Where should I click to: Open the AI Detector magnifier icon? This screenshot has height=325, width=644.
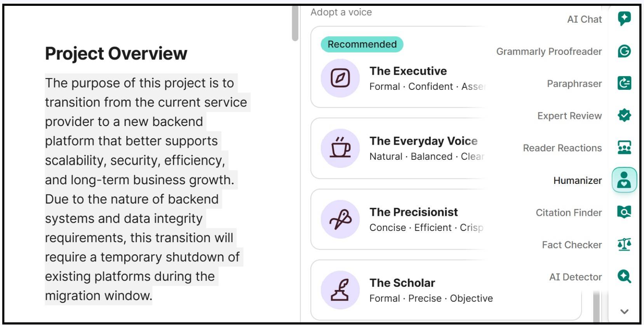coord(624,277)
